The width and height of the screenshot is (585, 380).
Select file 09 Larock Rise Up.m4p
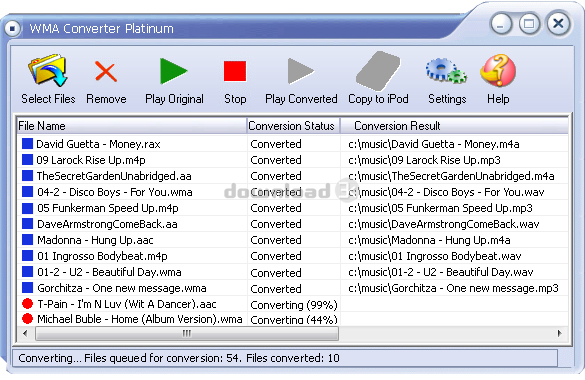tap(91, 160)
